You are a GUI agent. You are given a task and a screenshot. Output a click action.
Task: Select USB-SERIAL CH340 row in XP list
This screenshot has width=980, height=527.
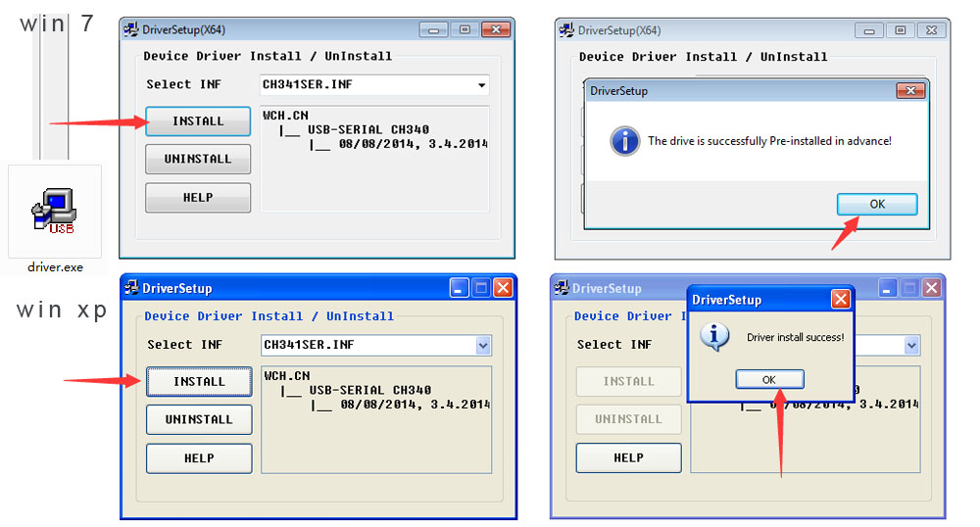pos(370,390)
